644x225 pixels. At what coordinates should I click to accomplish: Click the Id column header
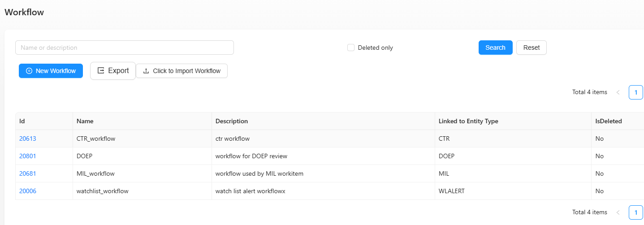44,121
